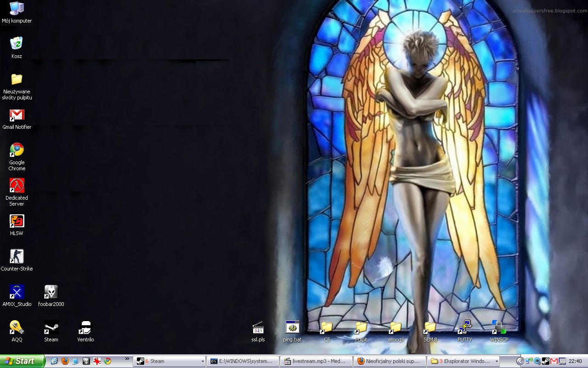This screenshot has height=368, width=588.
Task: Show hidden system tray icons
Action: coord(520,361)
